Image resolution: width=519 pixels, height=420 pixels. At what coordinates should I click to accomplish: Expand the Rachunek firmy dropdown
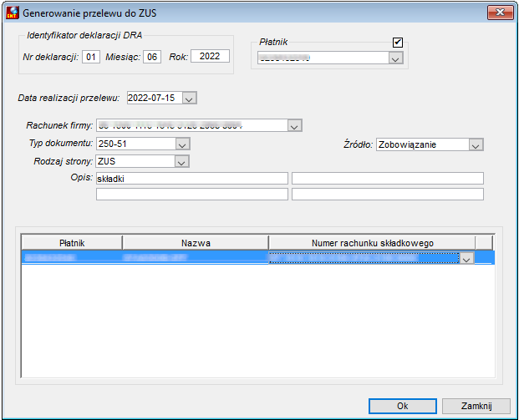tap(294, 126)
